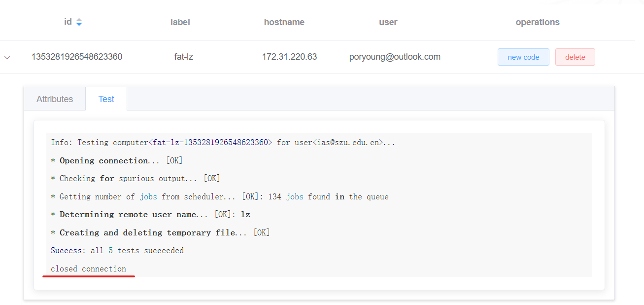644x305 pixels.
Task: Click the user column header
Action: (x=388, y=22)
